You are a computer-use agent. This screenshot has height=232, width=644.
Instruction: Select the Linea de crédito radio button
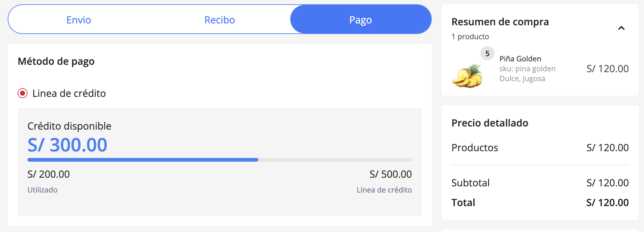click(22, 93)
